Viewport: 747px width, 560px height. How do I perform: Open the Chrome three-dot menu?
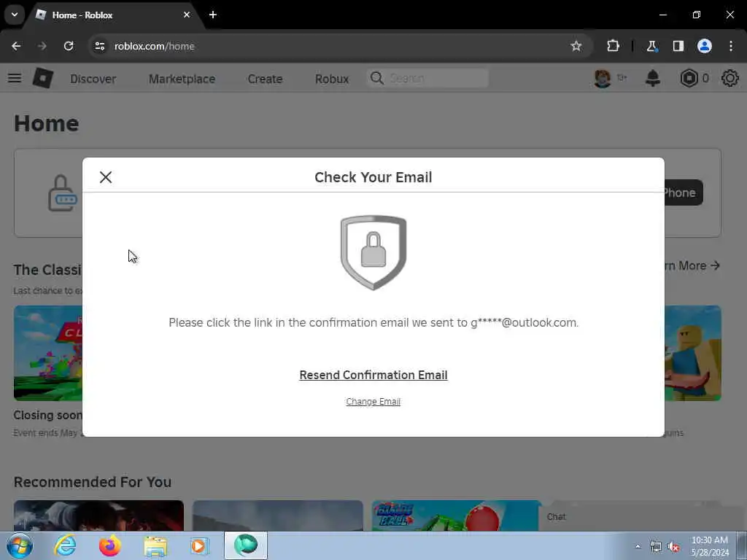(731, 46)
